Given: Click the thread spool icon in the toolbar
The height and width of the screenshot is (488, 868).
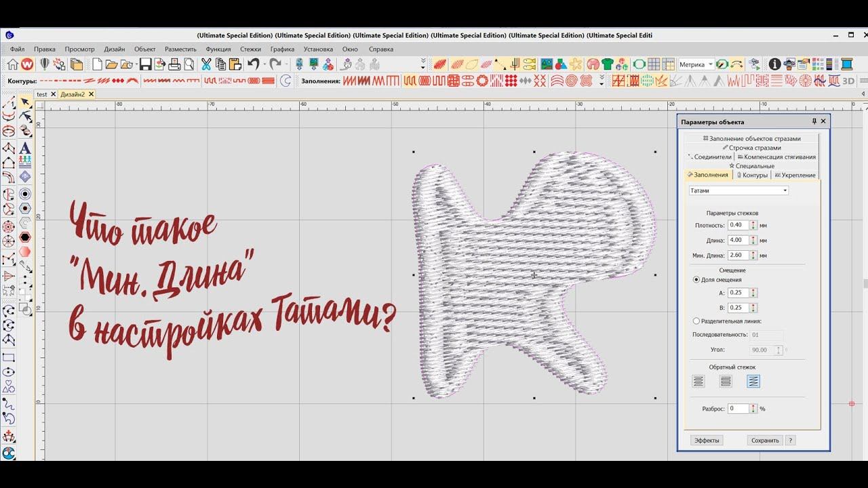Looking at the screenshot, I should point(846,64).
